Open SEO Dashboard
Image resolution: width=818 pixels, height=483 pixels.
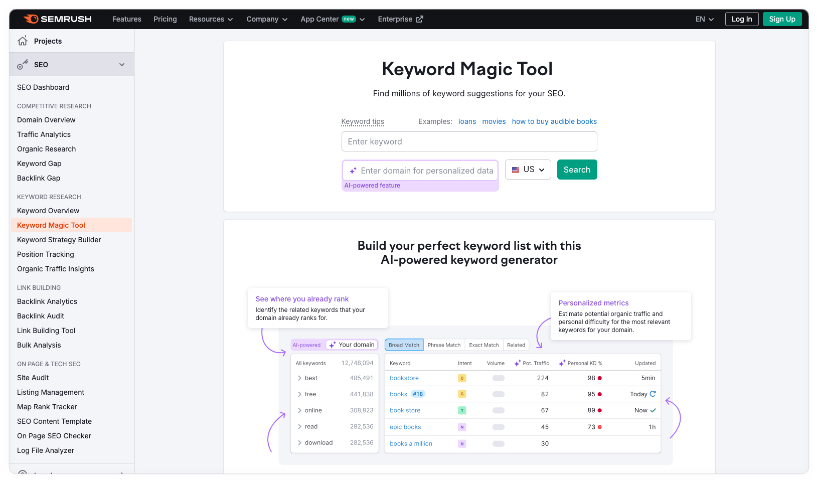pos(43,87)
